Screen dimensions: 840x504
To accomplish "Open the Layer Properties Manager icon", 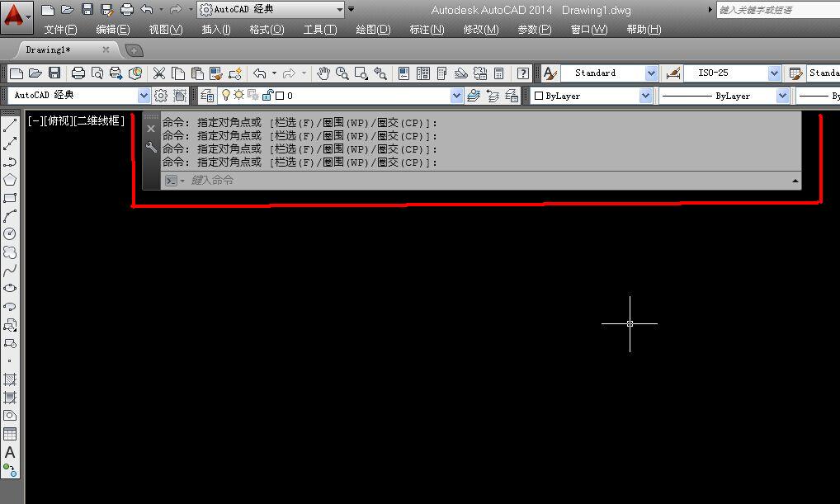I will (207, 96).
